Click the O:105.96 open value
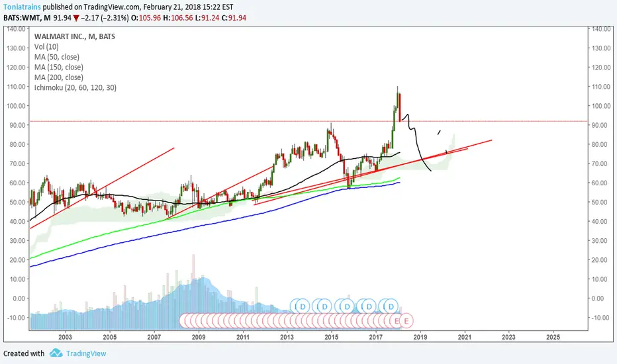Screen dimensions: 617x364 146,18
